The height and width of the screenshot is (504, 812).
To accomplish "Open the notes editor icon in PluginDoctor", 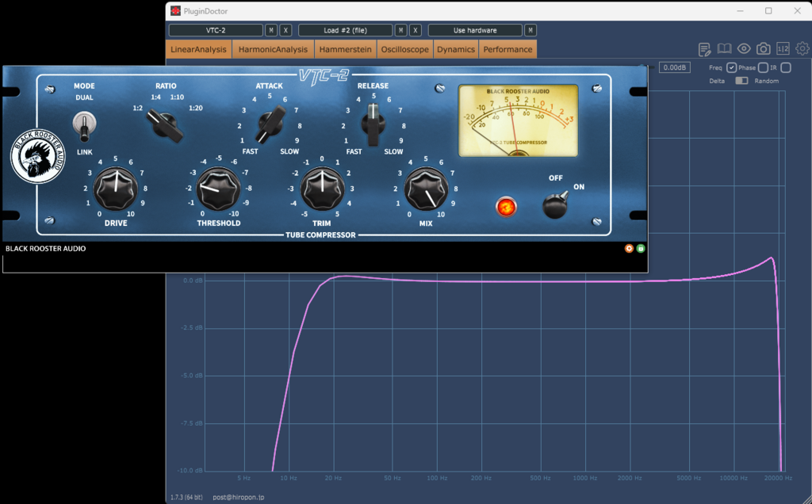I will (x=704, y=49).
